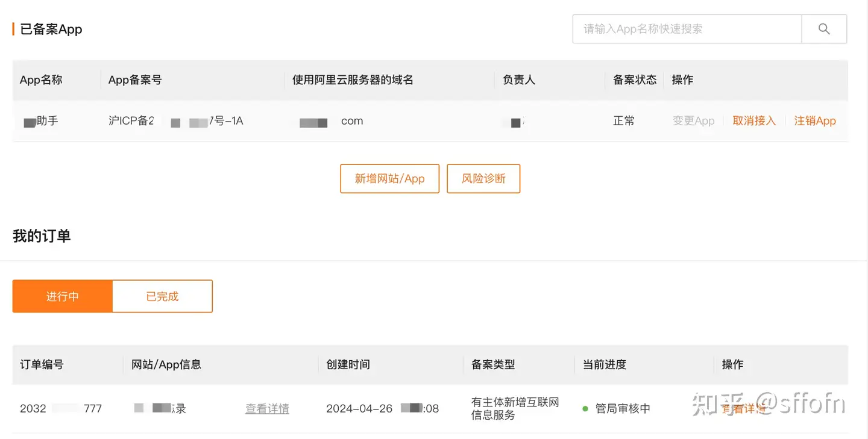Click the 正常 filing status cell

coord(624,121)
